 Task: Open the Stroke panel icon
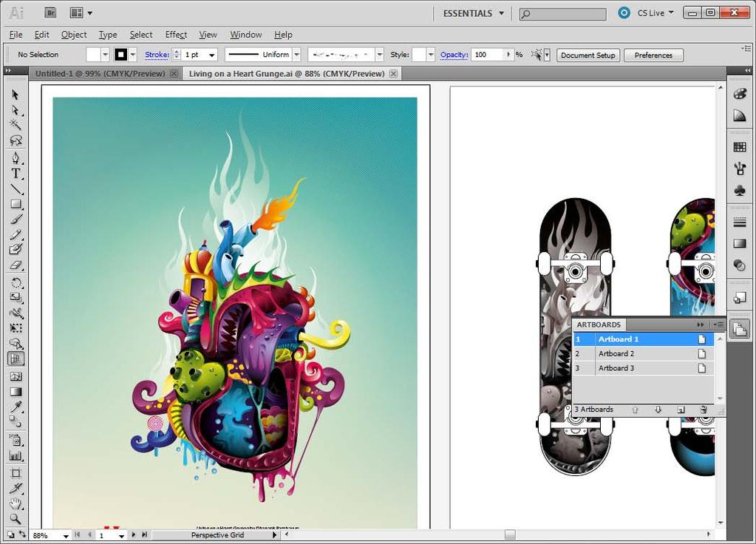(740, 222)
